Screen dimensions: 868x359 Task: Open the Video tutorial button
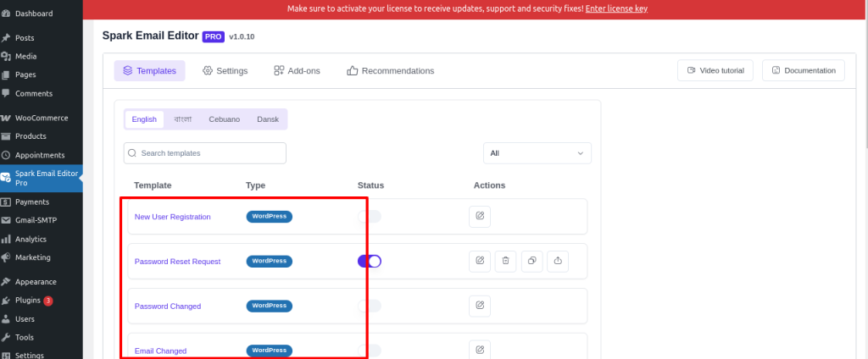pos(715,70)
